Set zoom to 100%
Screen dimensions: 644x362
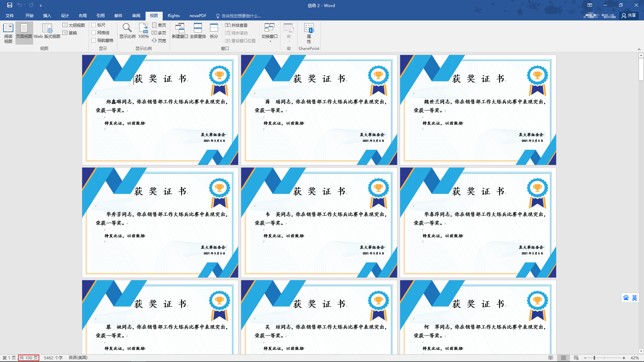point(144,31)
